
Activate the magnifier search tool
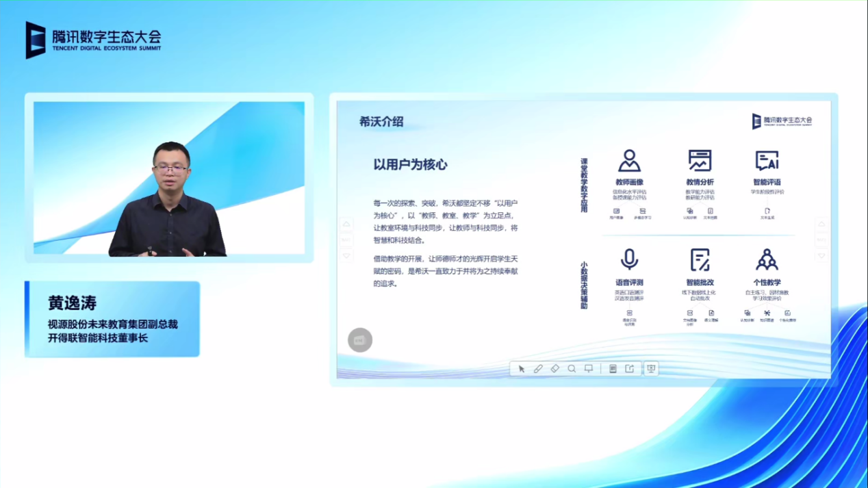click(x=572, y=369)
